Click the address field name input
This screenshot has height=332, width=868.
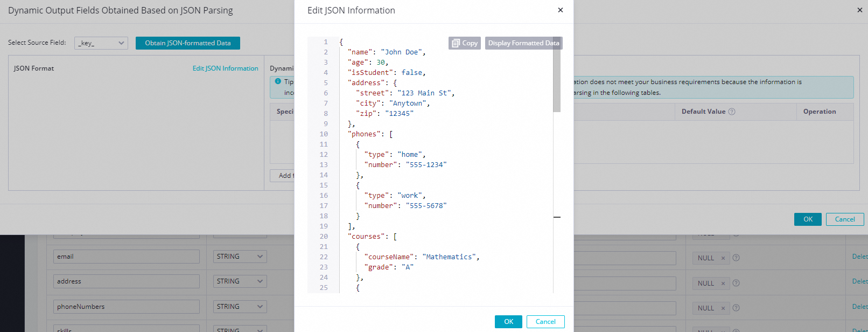[x=127, y=281]
